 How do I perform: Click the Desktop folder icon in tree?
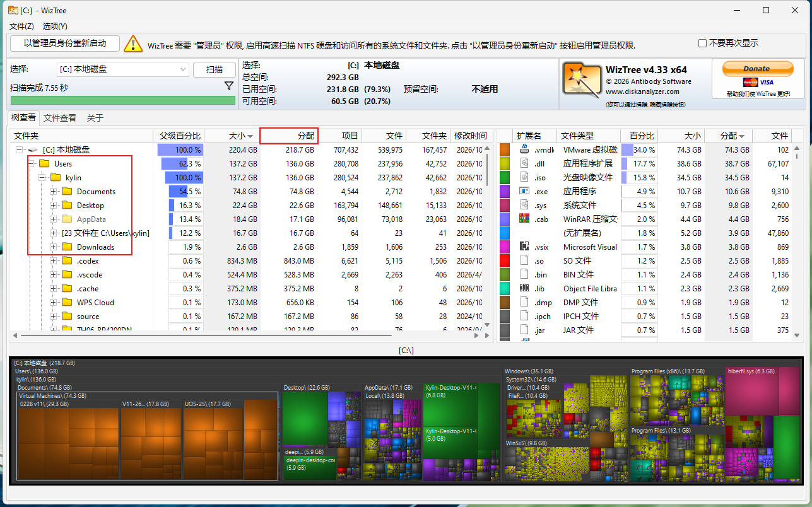pos(67,205)
